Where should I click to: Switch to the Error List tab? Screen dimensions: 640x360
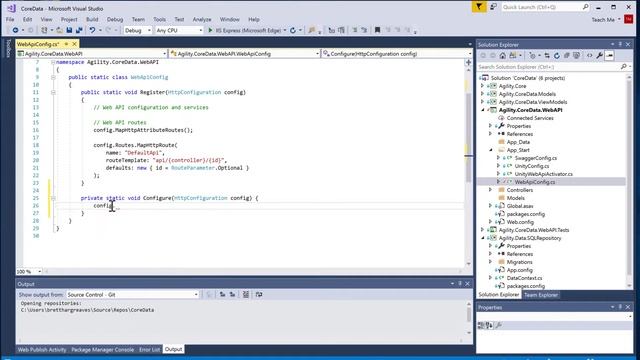(x=149, y=349)
